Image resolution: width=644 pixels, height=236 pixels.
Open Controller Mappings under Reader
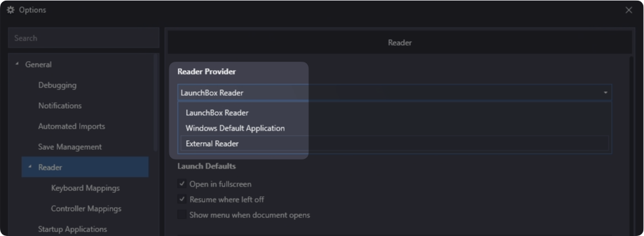tap(86, 208)
